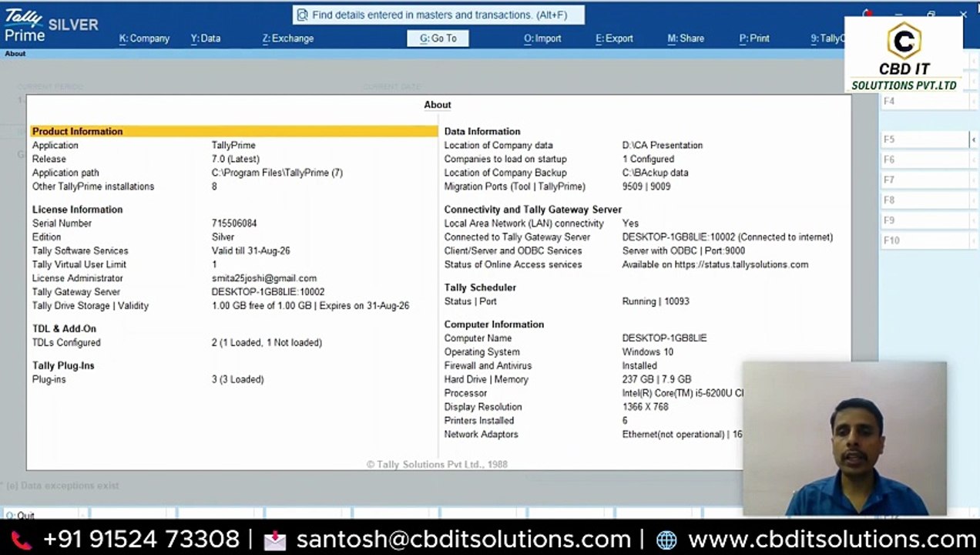Open the E: Export menu
The image size is (980, 555).
pos(614,39)
